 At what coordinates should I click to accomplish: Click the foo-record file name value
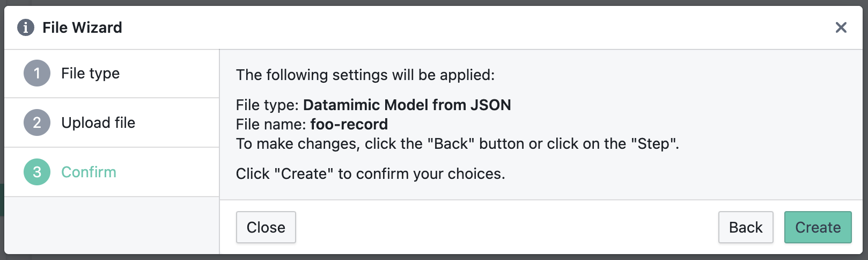point(349,124)
